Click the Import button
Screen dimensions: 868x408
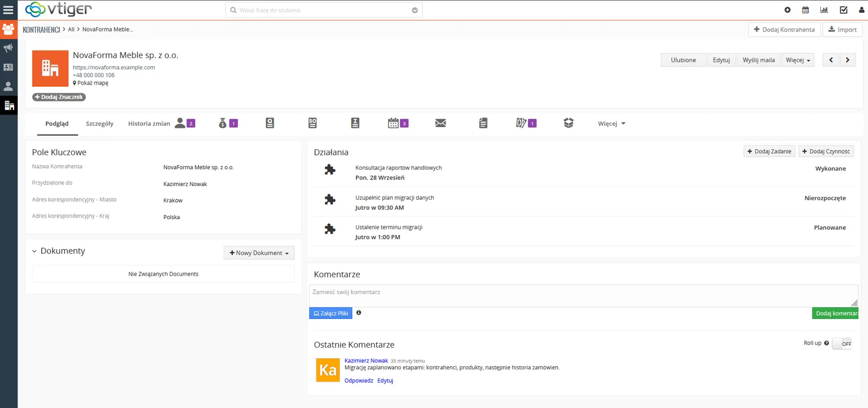[843, 29]
